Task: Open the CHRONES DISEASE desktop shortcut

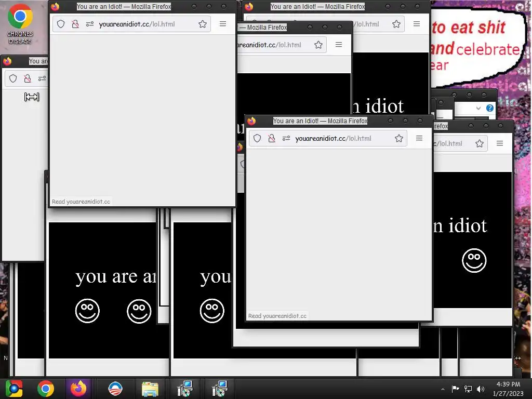Action: 20,24
